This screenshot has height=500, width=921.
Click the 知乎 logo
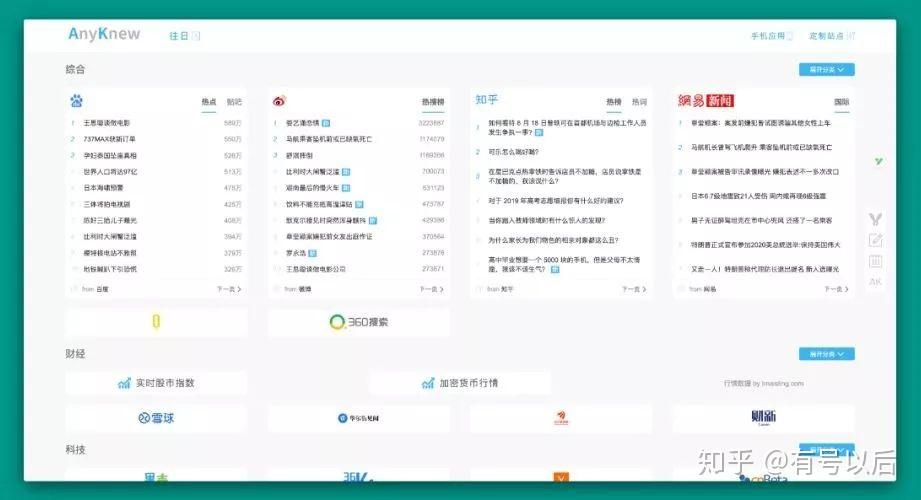[486, 100]
